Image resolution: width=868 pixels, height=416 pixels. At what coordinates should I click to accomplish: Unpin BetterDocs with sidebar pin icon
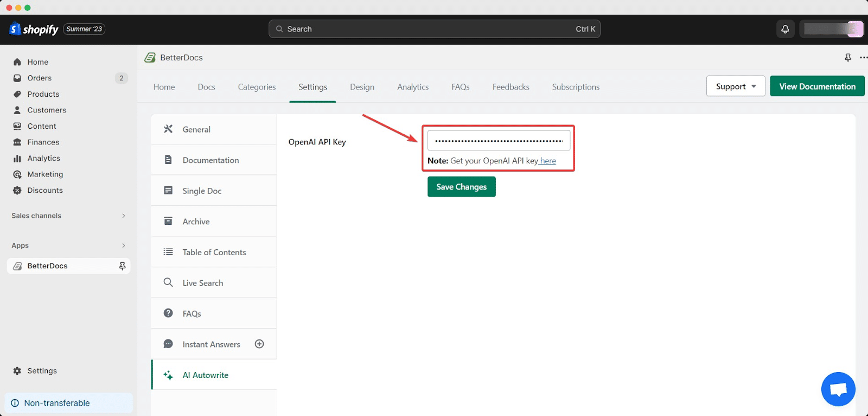coord(122,266)
